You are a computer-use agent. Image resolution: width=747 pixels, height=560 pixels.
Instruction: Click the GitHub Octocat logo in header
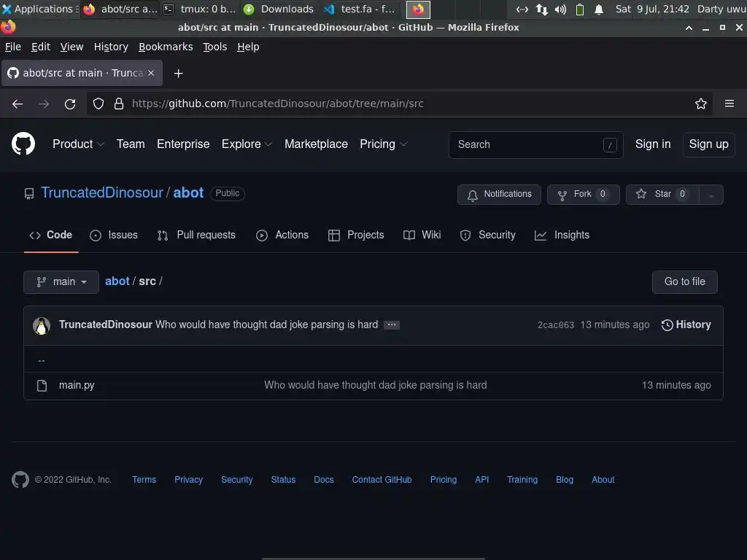click(x=23, y=144)
